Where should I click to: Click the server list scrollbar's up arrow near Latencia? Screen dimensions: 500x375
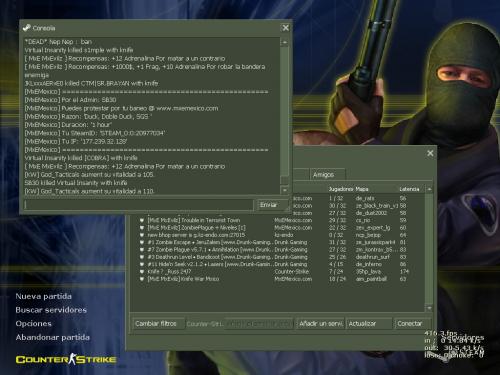pyautogui.click(x=429, y=189)
